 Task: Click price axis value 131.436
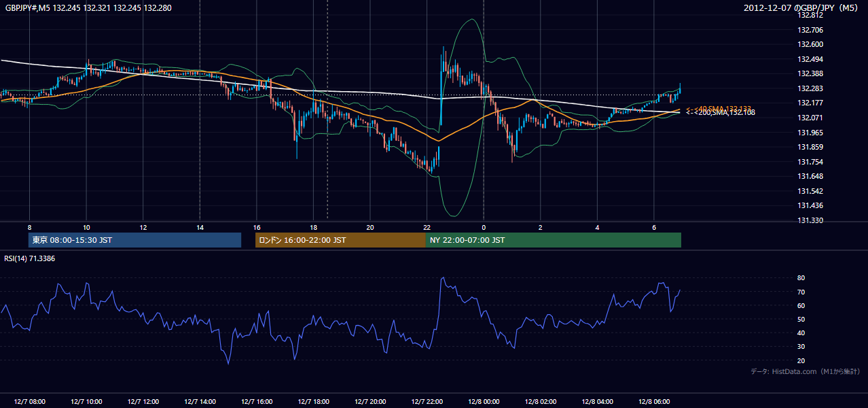tap(810, 205)
